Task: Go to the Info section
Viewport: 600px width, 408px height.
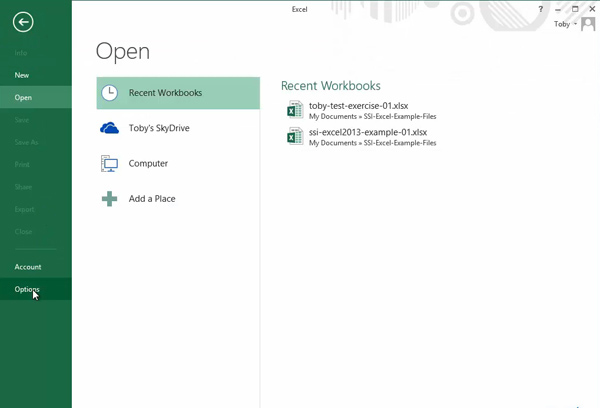Action: pyautogui.click(x=21, y=53)
